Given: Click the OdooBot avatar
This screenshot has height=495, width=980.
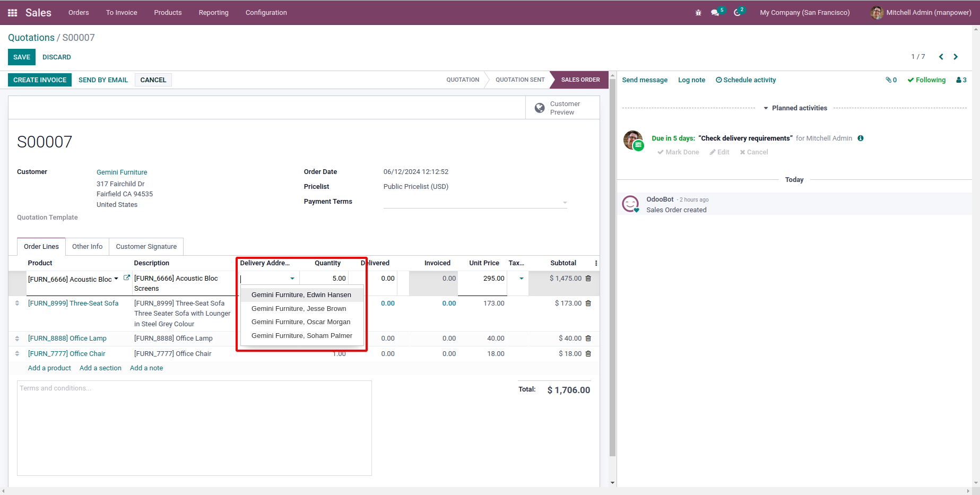Looking at the screenshot, I should (x=630, y=204).
